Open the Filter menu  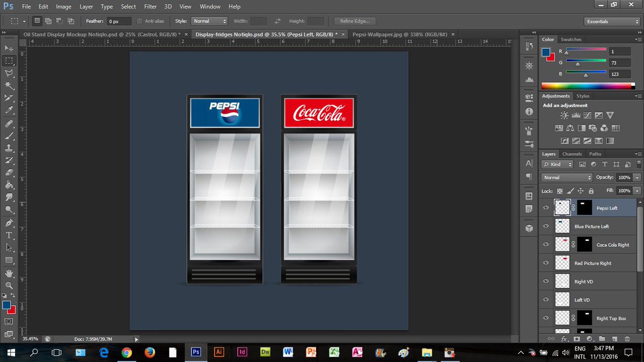150,6
